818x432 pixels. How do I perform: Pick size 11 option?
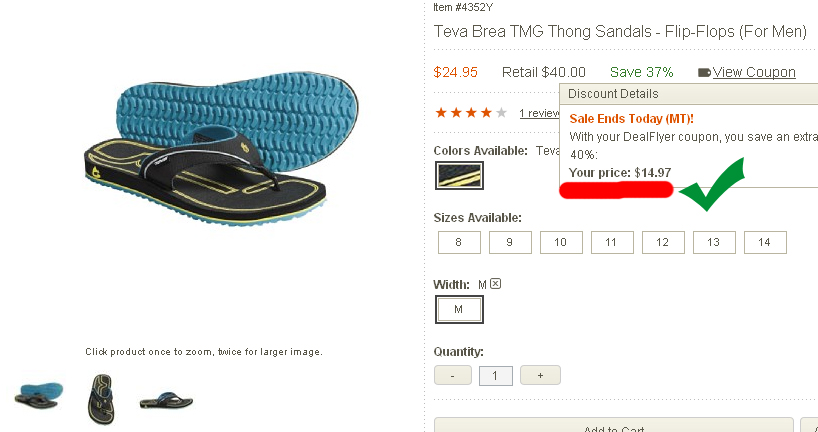612,243
